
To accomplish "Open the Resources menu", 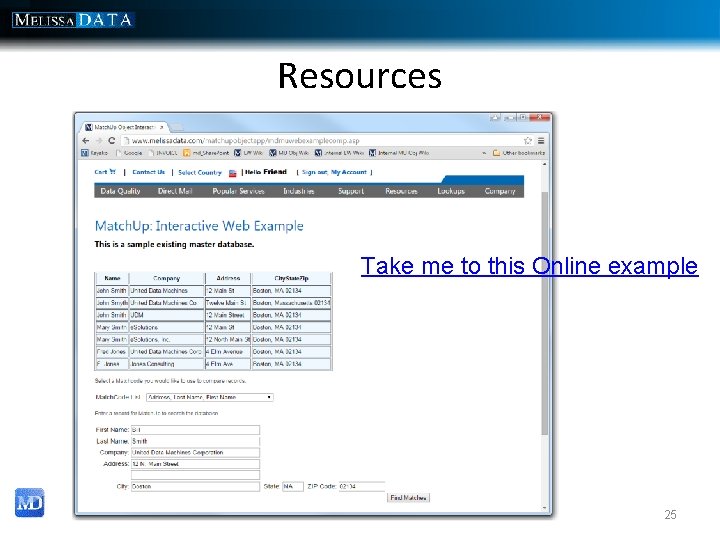I will (x=401, y=191).
